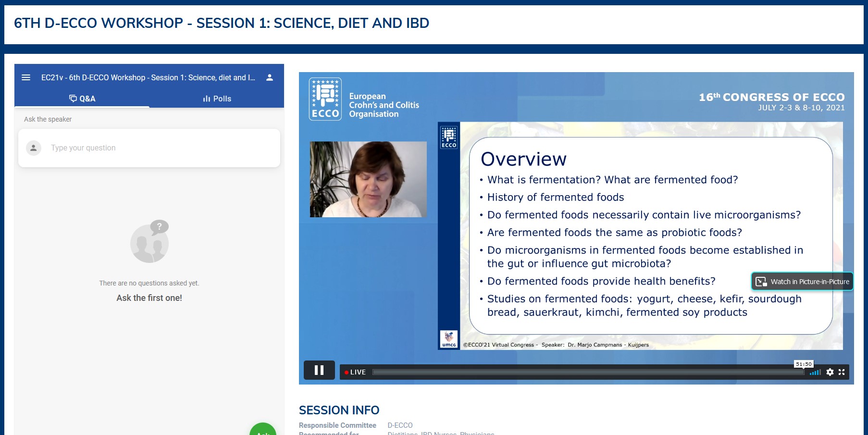868x435 pixels.
Task: Click the speaker webcam thumbnail
Action: coord(368,179)
